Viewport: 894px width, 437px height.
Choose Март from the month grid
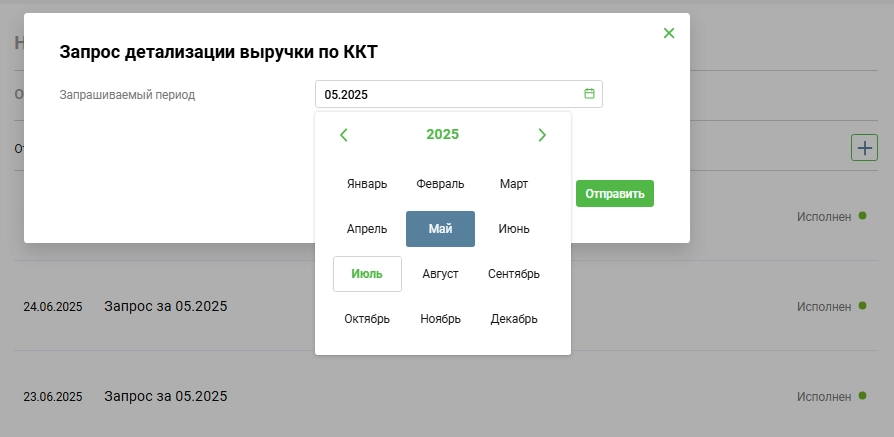point(514,184)
